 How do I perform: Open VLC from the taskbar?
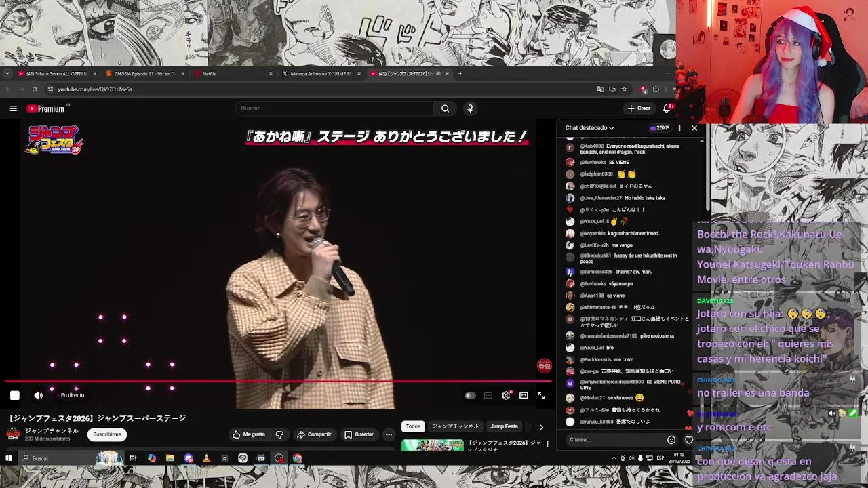click(206, 458)
